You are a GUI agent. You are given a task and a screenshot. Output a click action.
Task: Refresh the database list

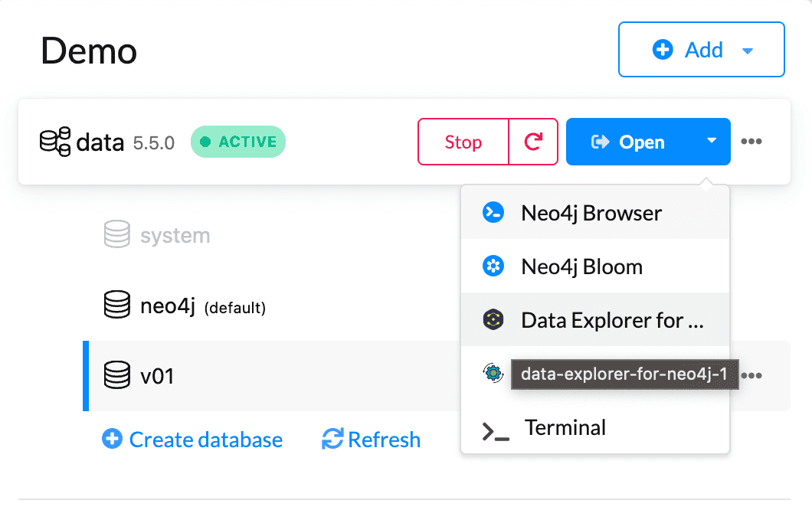pyautogui.click(x=371, y=440)
